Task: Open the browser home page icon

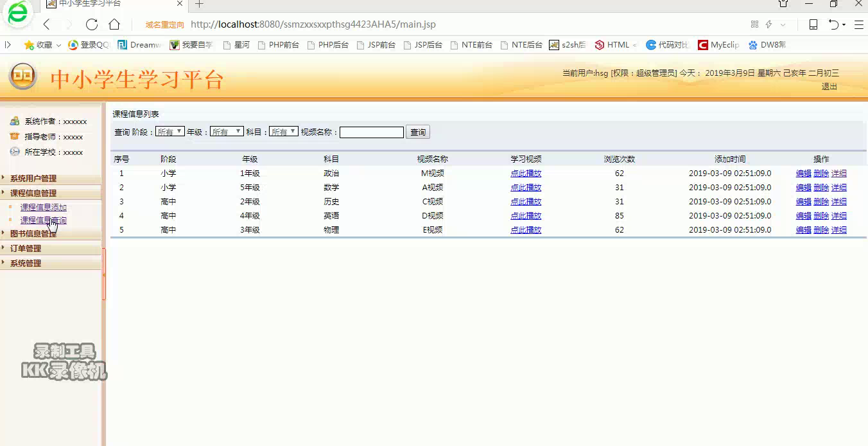Action: point(114,24)
